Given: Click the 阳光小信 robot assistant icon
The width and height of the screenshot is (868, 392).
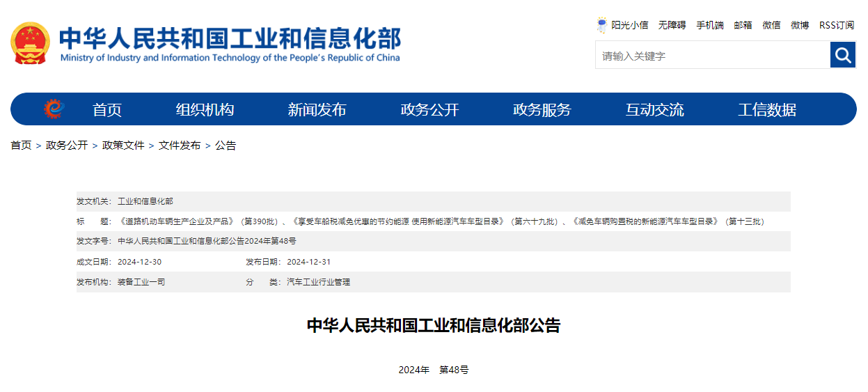Looking at the screenshot, I should 601,25.
